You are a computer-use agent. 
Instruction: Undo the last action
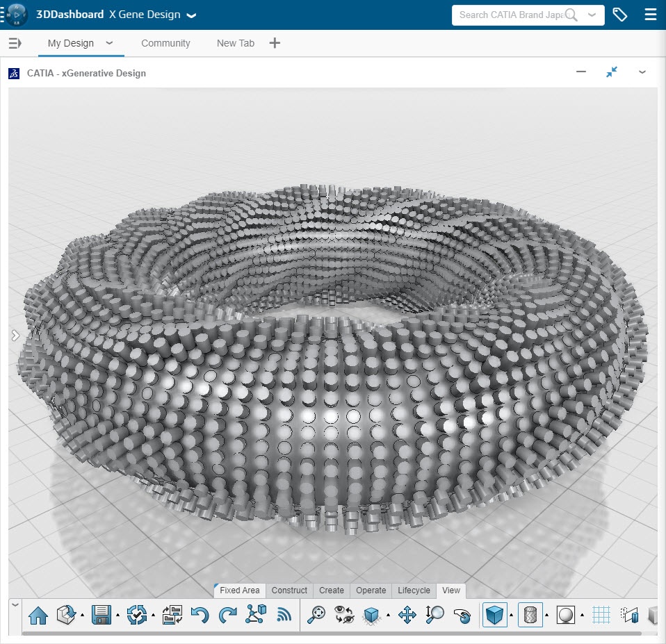coord(200,615)
